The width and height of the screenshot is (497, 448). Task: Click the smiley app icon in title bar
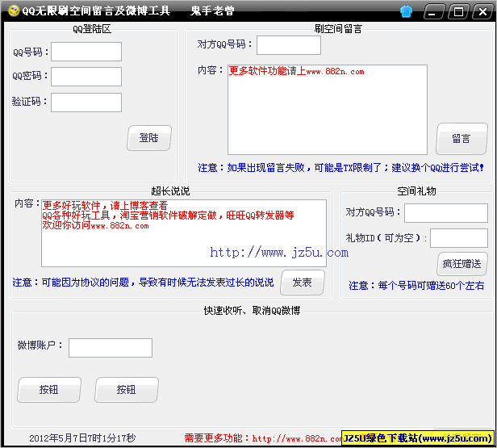click(x=14, y=10)
